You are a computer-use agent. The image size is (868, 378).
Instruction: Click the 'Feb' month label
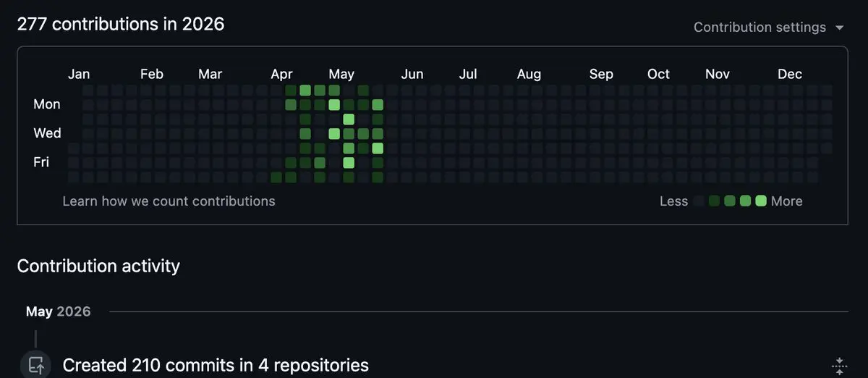[x=152, y=74]
